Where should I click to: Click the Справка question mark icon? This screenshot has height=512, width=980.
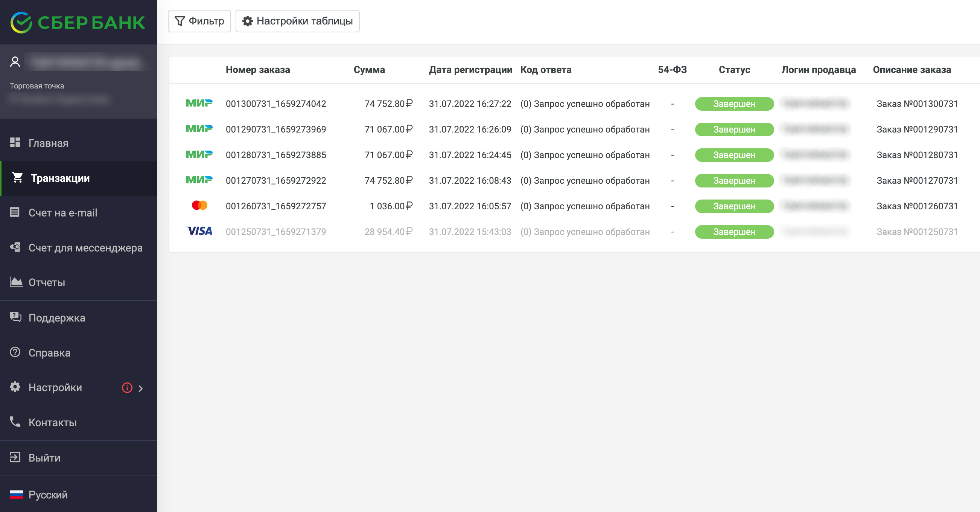(x=15, y=352)
